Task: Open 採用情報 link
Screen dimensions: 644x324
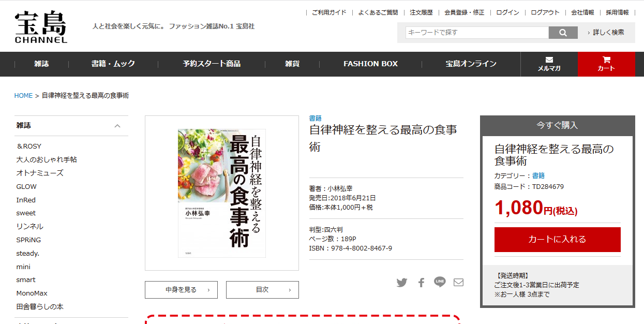Action: (618, 12)
